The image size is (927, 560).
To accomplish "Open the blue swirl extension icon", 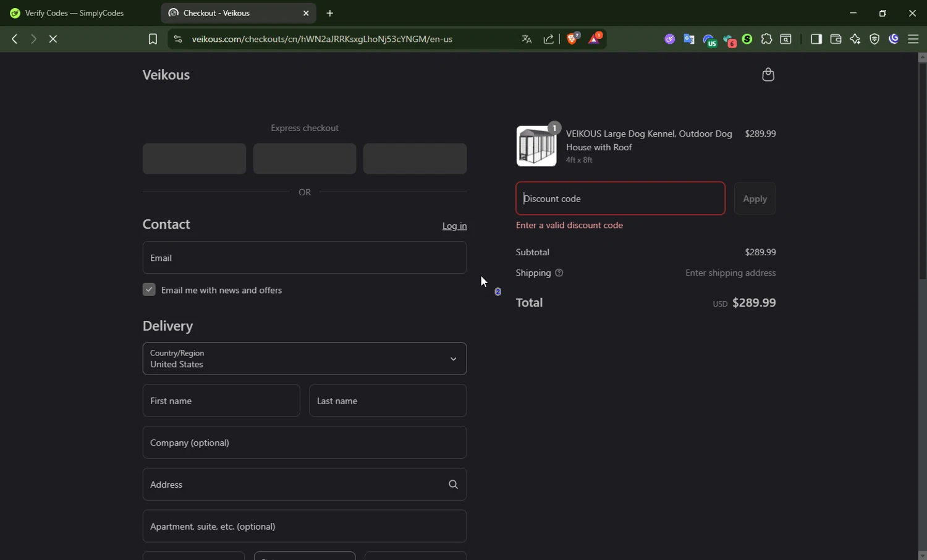I will [x=894, y=39].
